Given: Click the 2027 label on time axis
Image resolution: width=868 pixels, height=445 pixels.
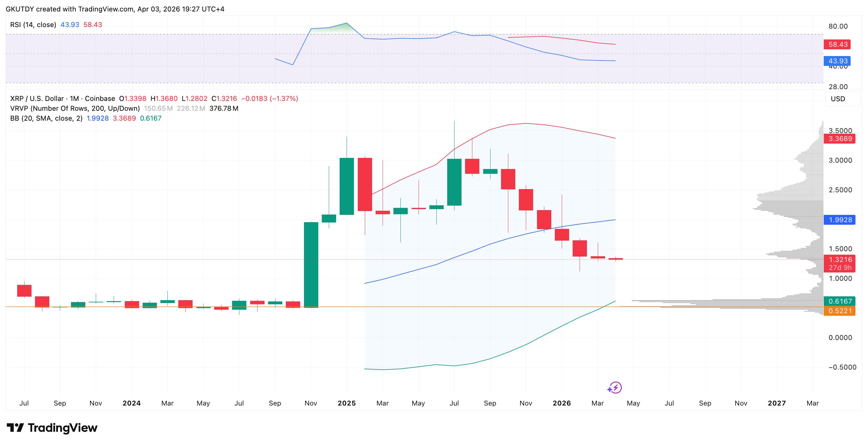Looking at the screenshot, I should click(x=776, y=403).
